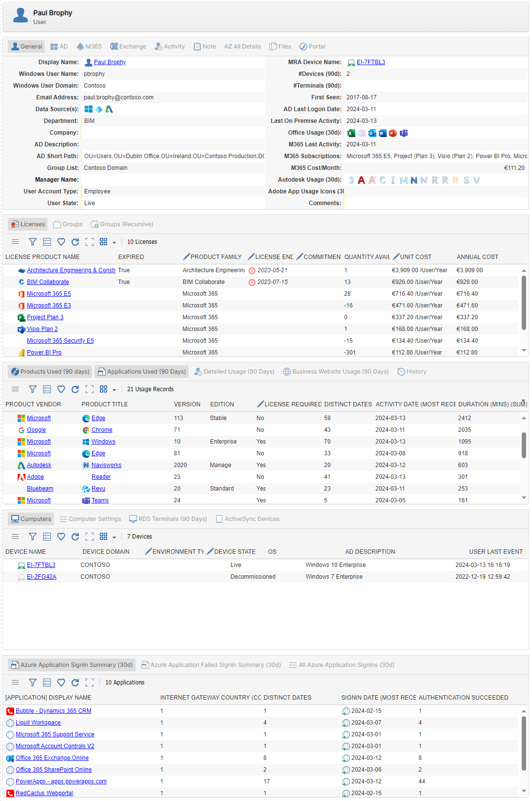Click the heart icon above 10 Applications
This screenshot has width=532, height=801.
click(61, 683)
